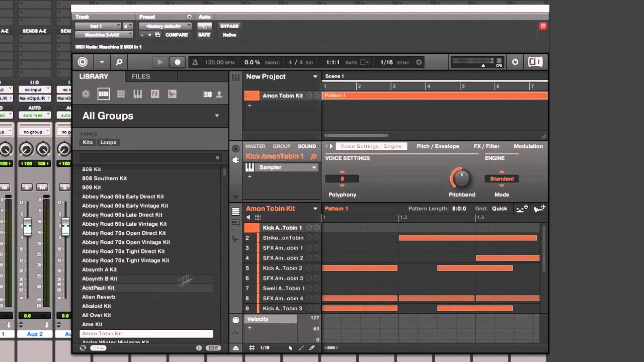Image resolution: width=644 pixels, height=362 pixels.
Task: Click the pattern MIDI drag icon
Action: click(522, 209)
